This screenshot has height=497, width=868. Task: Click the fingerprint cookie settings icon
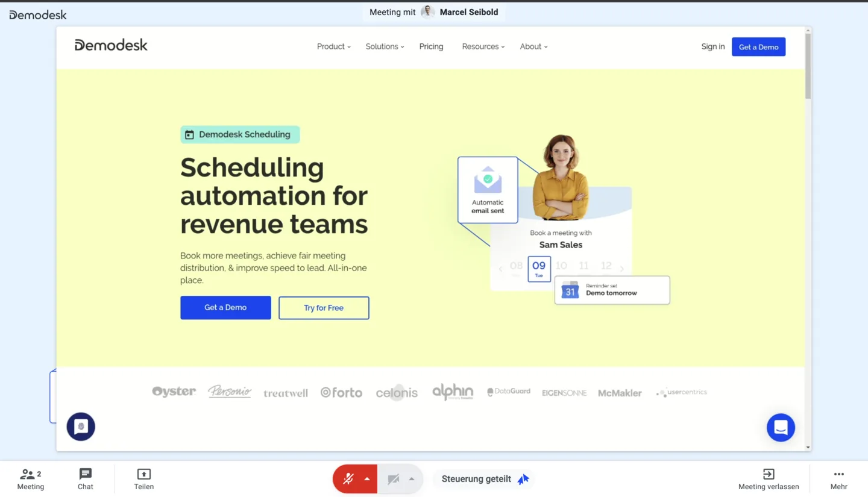coord(81,427)
